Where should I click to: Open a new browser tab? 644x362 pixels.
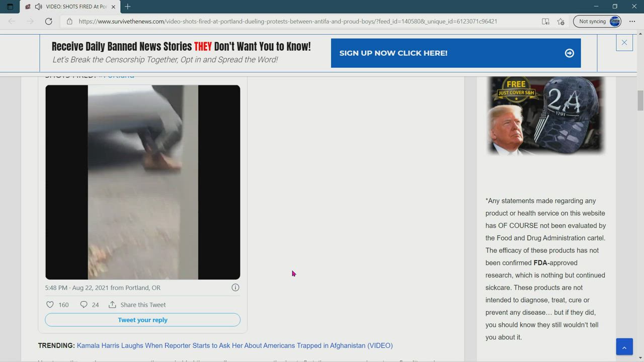coord(128,7)
